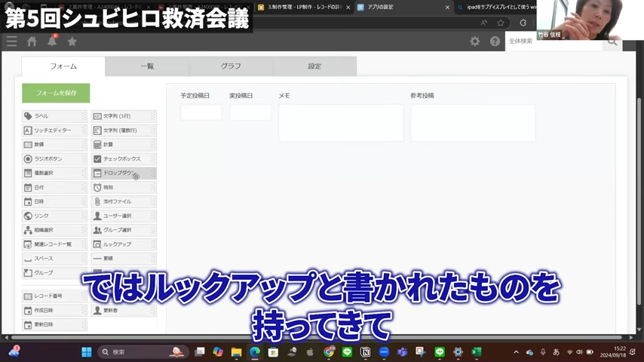
Task: Open bookmarks via the header star icon
Action: click(72, 41)
